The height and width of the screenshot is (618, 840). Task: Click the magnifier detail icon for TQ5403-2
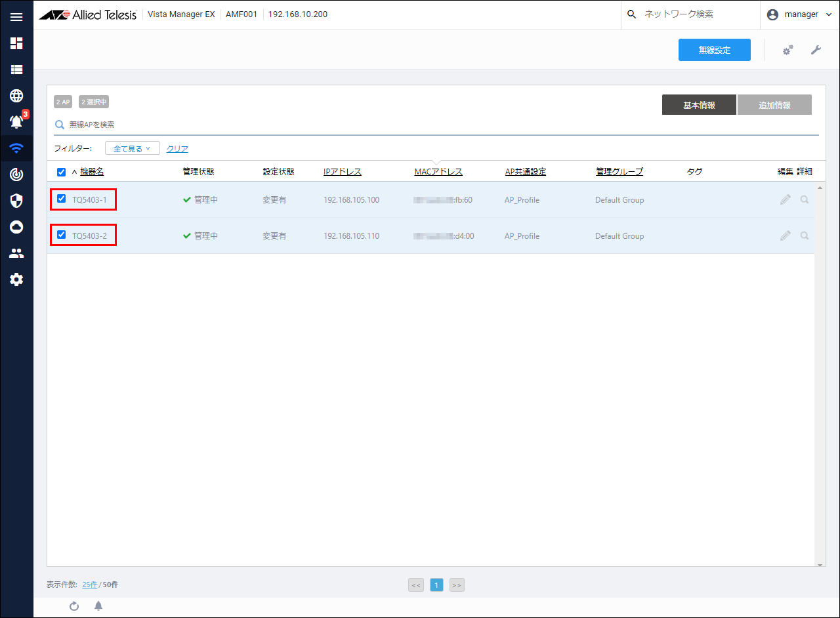pyautogui.click(x=805, y=236)
